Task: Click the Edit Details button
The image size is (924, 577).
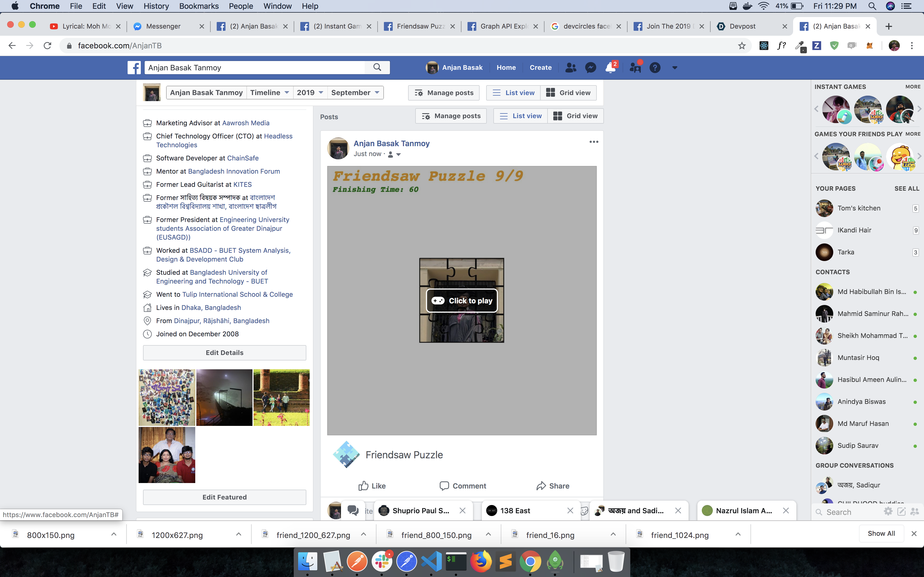Action: [x=224, y=353]
